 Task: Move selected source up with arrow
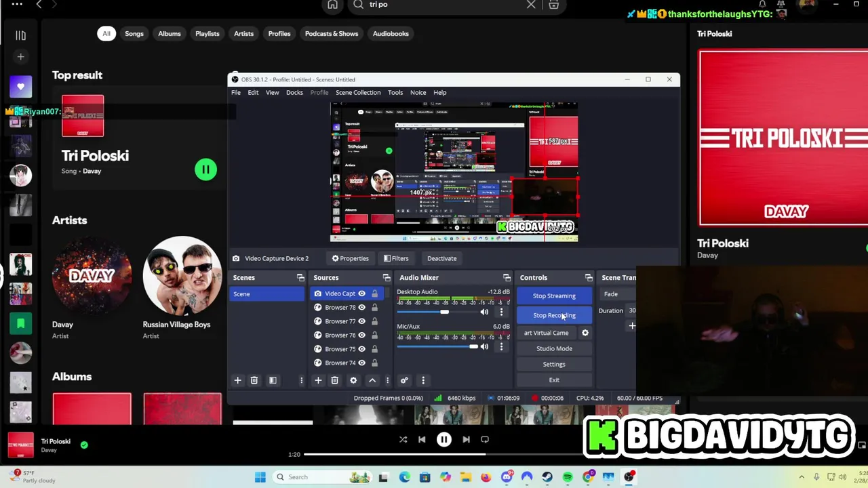tap(372, 380)
